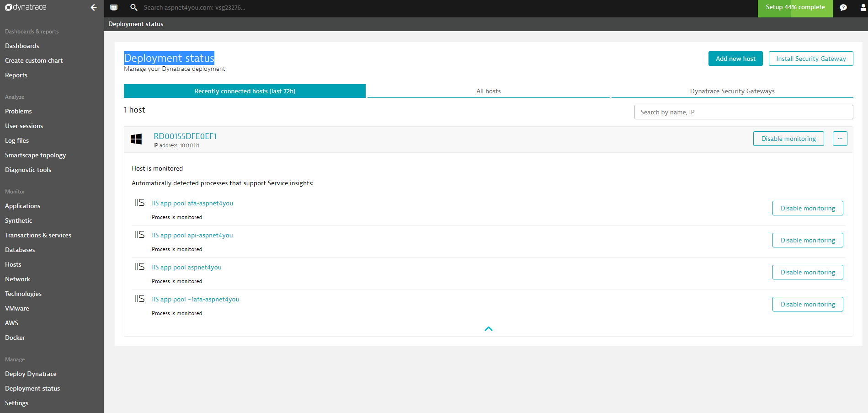This screenshot has width=868, height=413.
Task: Disable monitoring for ~1afa-aspnet4you app pool
Action: tap(808, 304)
